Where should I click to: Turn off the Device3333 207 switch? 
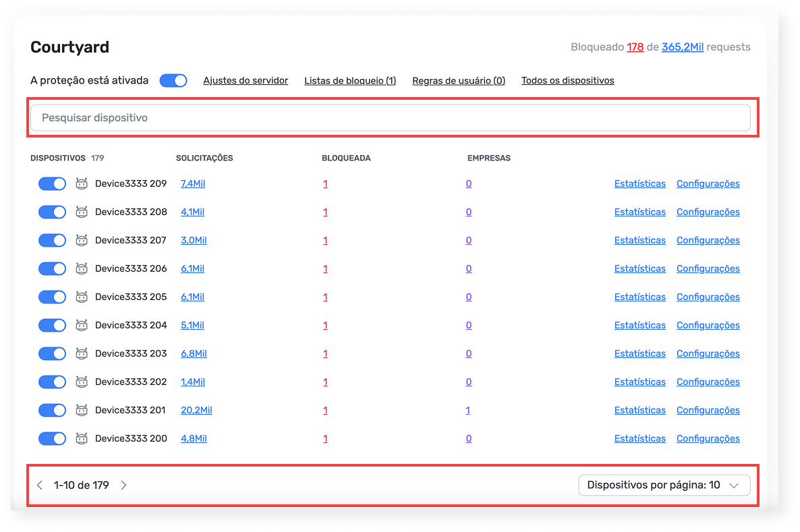coord(52,240)
